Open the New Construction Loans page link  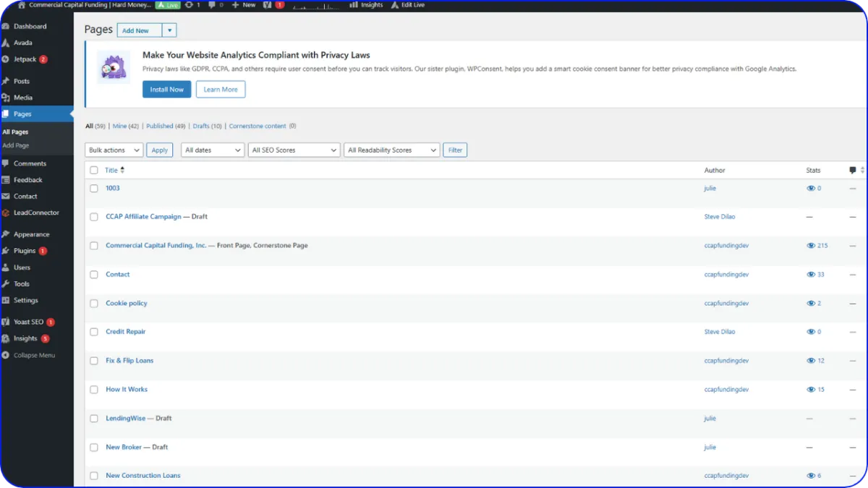coord(143,476)
